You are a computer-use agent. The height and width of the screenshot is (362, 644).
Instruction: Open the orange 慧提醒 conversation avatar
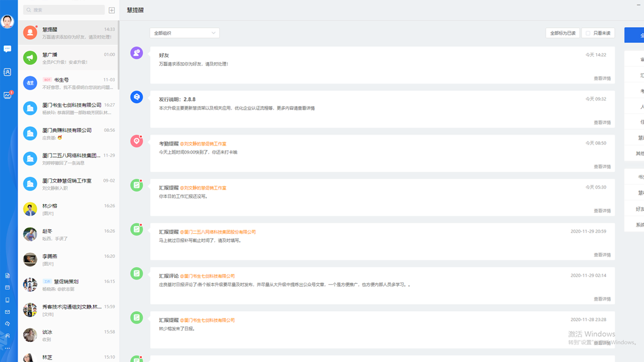tap(30, 33)
